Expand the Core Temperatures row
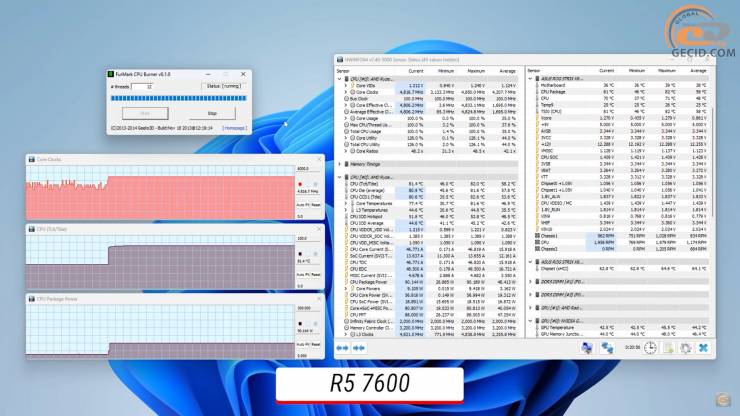 (346, 204)
